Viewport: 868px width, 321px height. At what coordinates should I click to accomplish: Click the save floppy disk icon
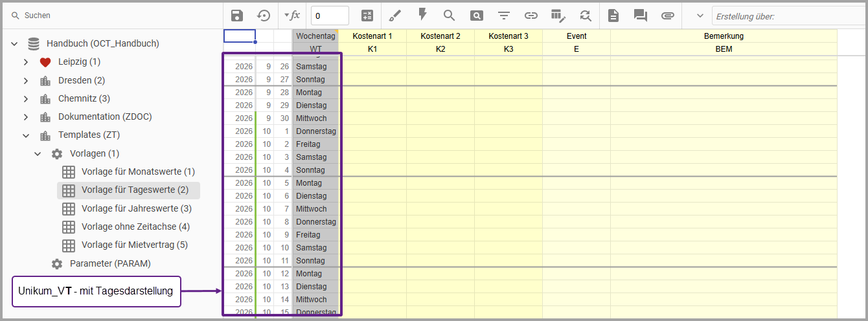237,16
